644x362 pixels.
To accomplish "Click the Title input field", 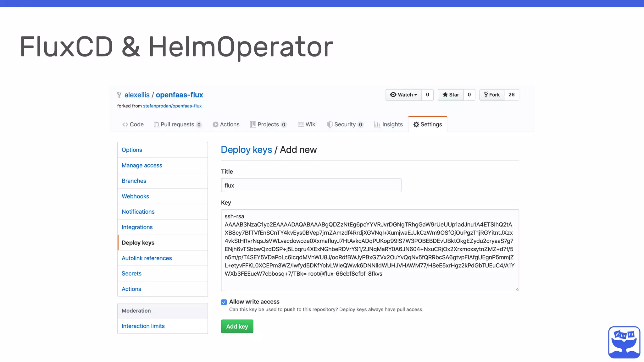I will point(311,185).
